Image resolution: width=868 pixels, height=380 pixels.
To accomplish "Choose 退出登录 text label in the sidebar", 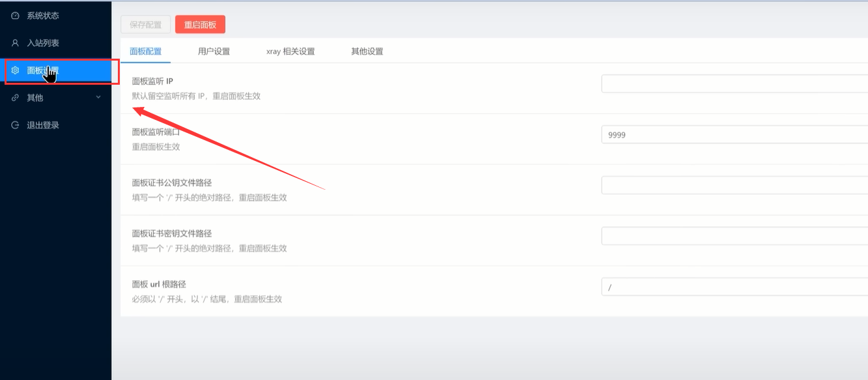I will tap(43, 125).
